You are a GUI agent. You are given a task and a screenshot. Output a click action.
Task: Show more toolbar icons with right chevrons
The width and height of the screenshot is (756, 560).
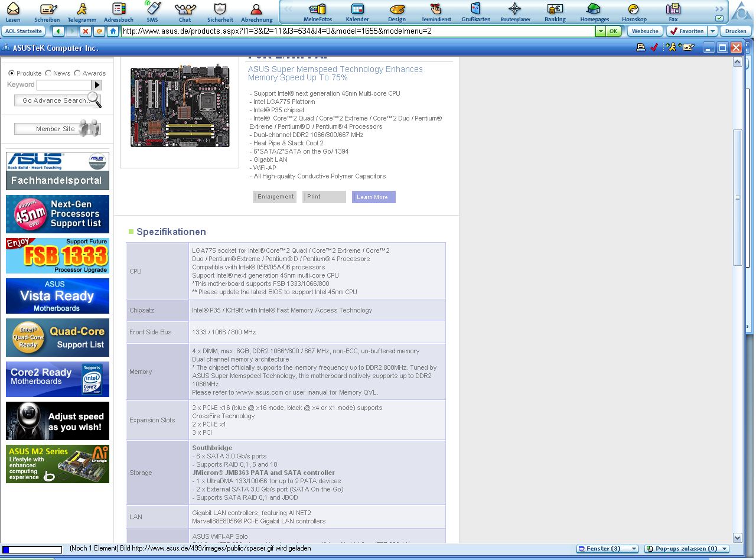719,8
